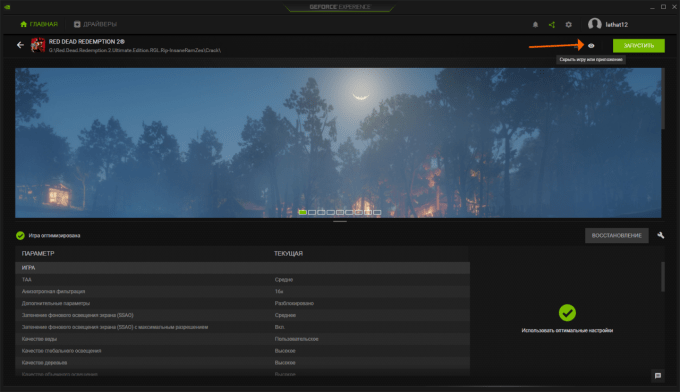The image size is (681, 392).
Task: Click the lathat12 username
Action: (x=617, y=25)
